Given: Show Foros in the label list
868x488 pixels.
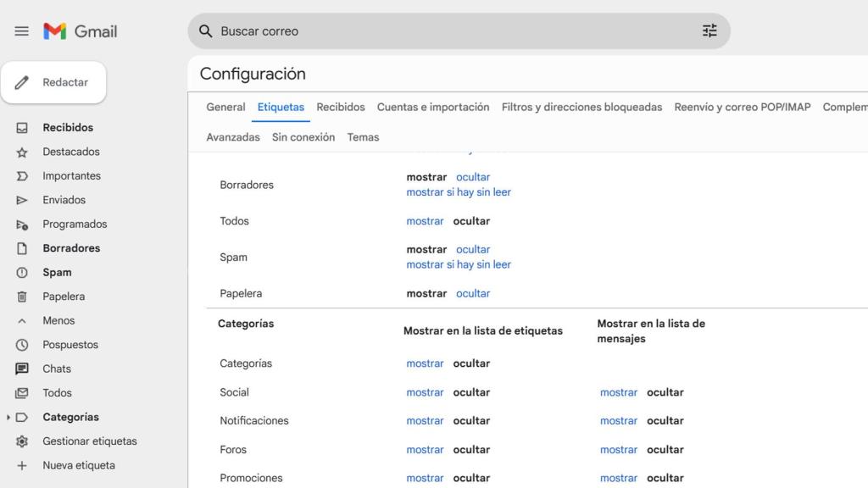Looking at the screenshot, I should [x=425, y=450].
